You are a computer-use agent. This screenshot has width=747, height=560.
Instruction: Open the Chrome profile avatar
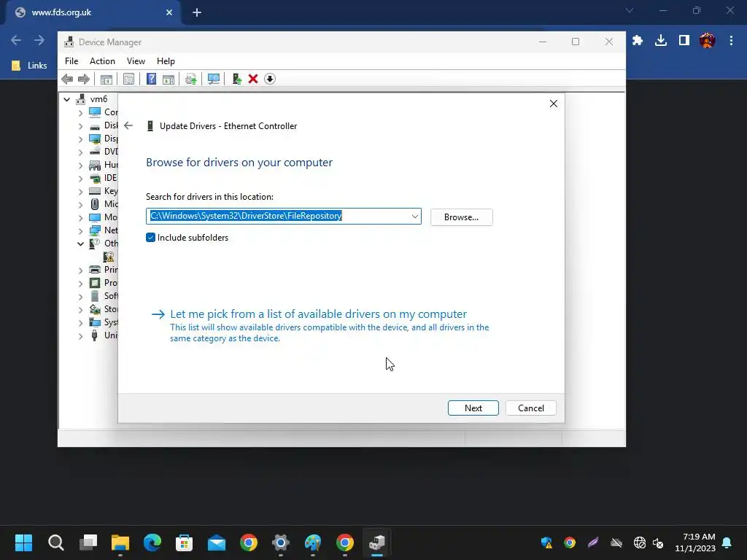pos(707,41)
